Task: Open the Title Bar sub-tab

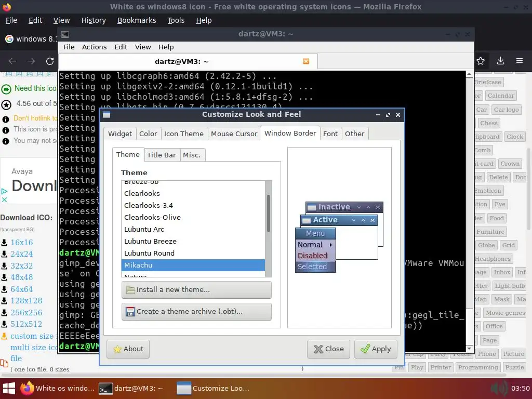Action: click(161, 155)
